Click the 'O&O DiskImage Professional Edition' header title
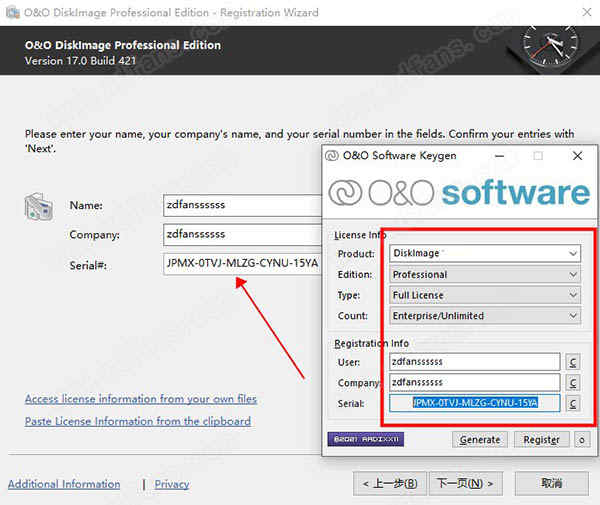Screen dimensions: 600x505 pyautogui.click(x=123, y=45)
